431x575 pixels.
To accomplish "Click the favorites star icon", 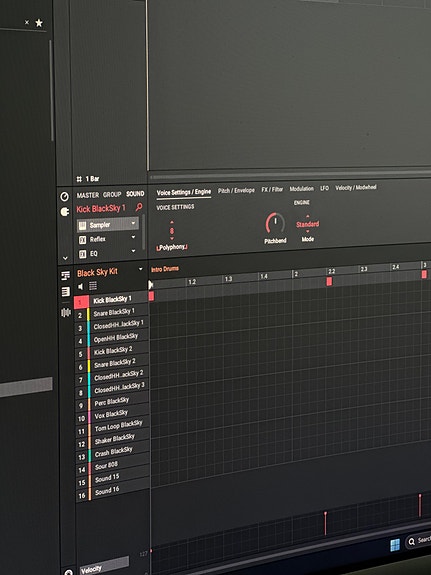I will point(39,23).
